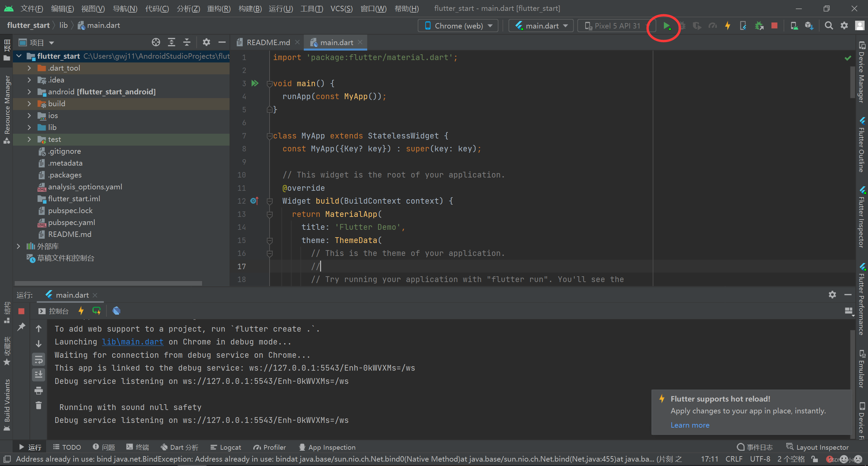Click the editor vertical scrollbar thumb
The width and height of the screenshot is (868, 466).
click(x=852, y=82)
